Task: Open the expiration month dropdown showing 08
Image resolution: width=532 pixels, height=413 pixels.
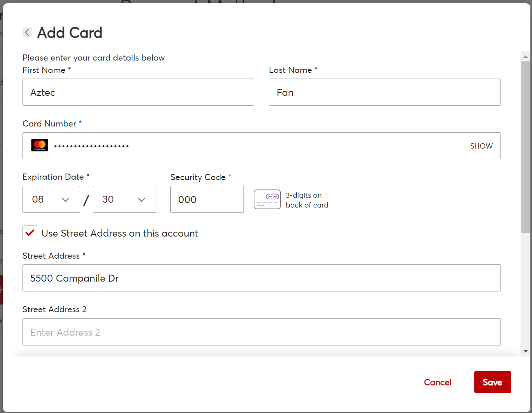Action: point(51,199)
